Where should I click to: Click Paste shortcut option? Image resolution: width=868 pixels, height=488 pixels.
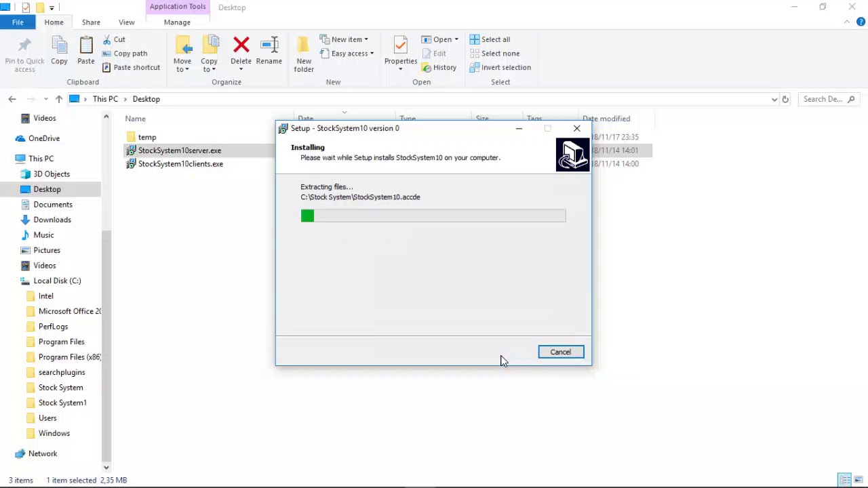[132, 67]
